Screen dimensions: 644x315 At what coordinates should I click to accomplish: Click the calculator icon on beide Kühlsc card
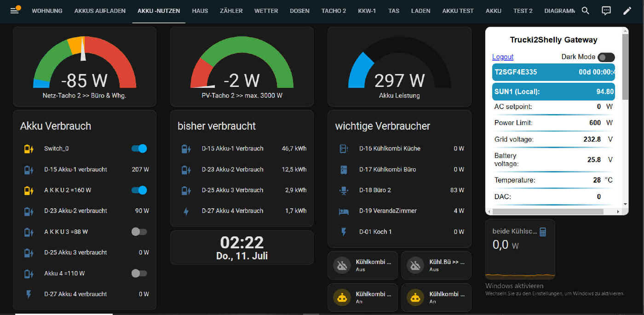click(x=543, y=232)
